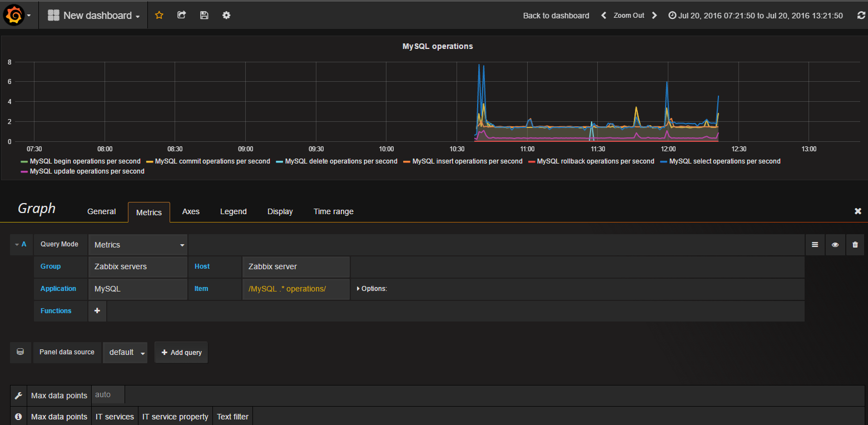Image resolution: width=868 pixels, height=425 pixels.
Task: Open query A hamburger menu icon
Action: [x=815, y=245]
